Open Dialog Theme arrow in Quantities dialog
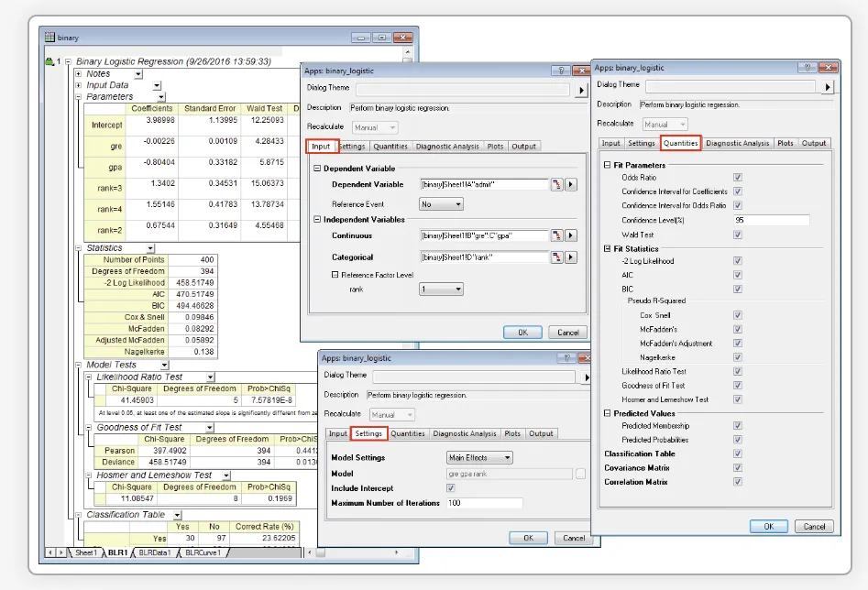This screenshot has width=868, height=590. 828,87
